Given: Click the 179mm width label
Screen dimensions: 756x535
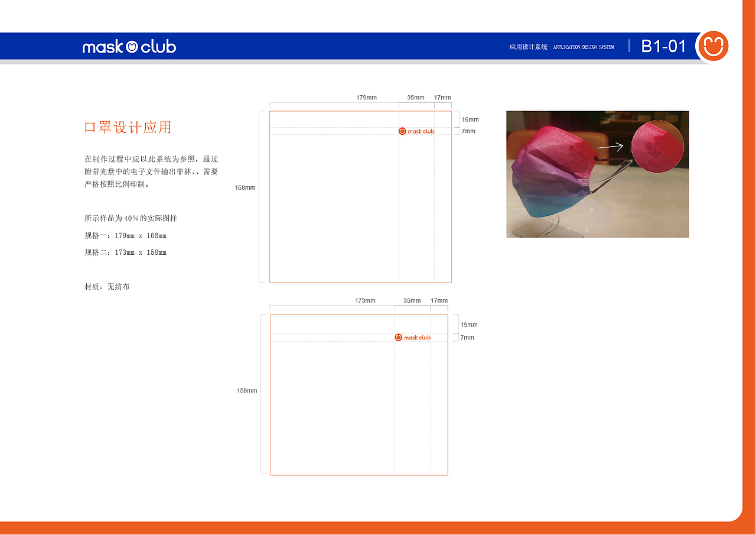Looking at the screenshot, I should click(366, 98).
